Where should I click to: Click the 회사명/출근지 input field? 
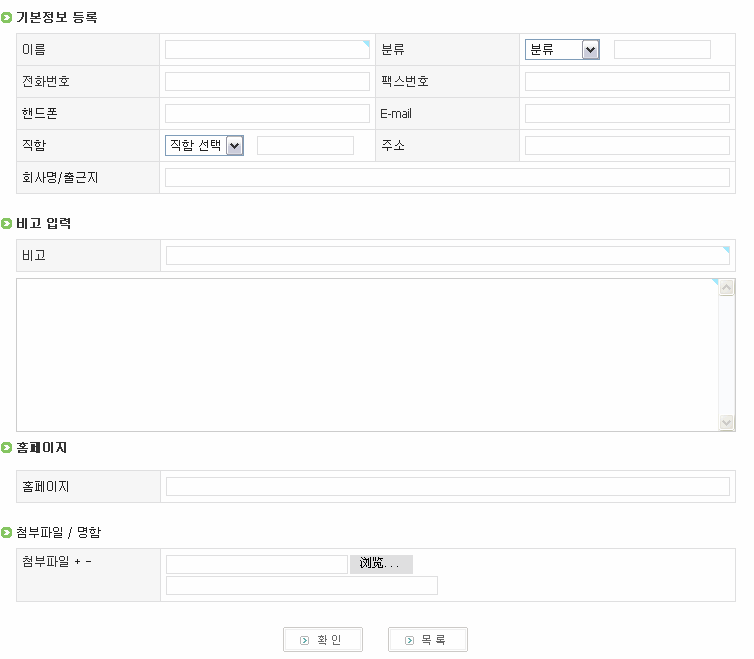(x=447, y=178)
